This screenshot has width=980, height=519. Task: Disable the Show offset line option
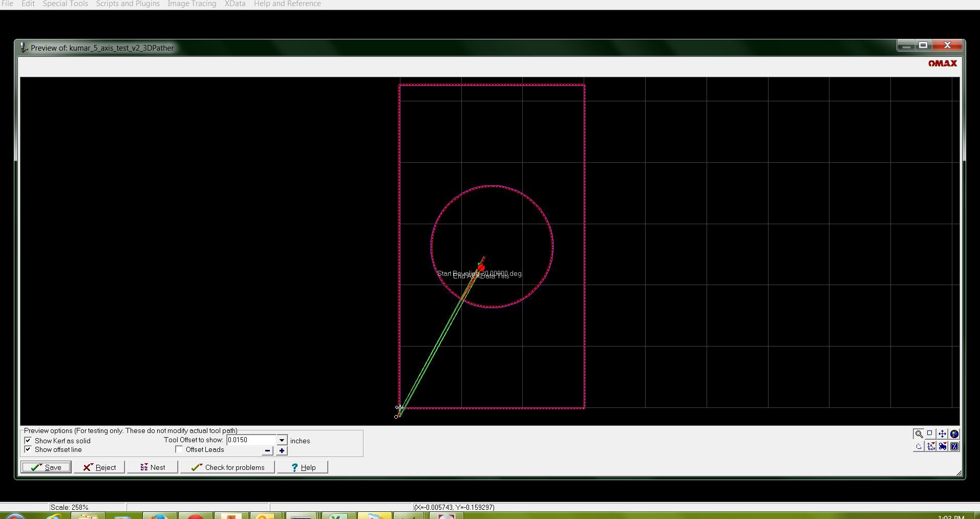(x=28, y=449)
